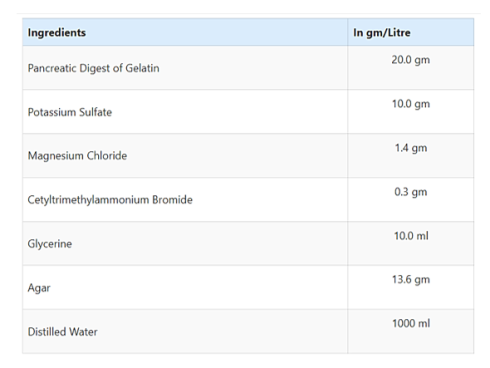Screen dimensions: 490x368
Task: Select the 13.6 gm value cell
Action: (411, 287)
